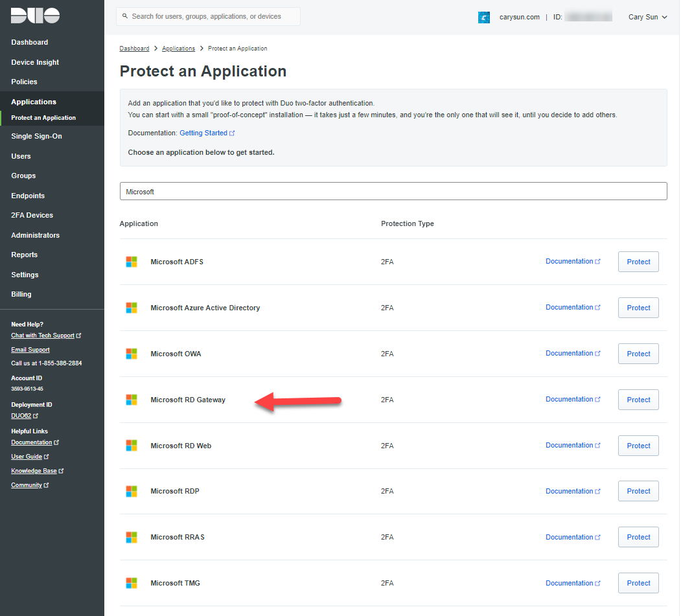This screenshot has height=616, width=681.
Task: Open Documentation link for Microsoft RDP
Action: click(x=573, y=491)
